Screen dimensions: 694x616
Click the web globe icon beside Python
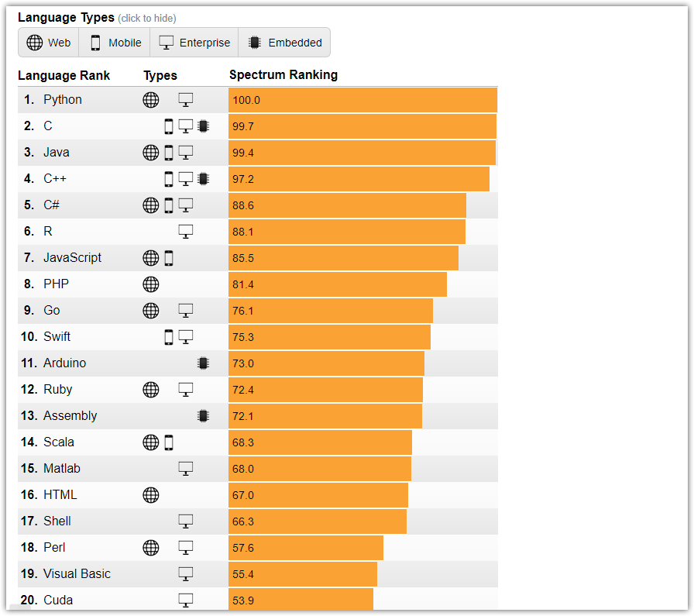(x=151, y=100)
